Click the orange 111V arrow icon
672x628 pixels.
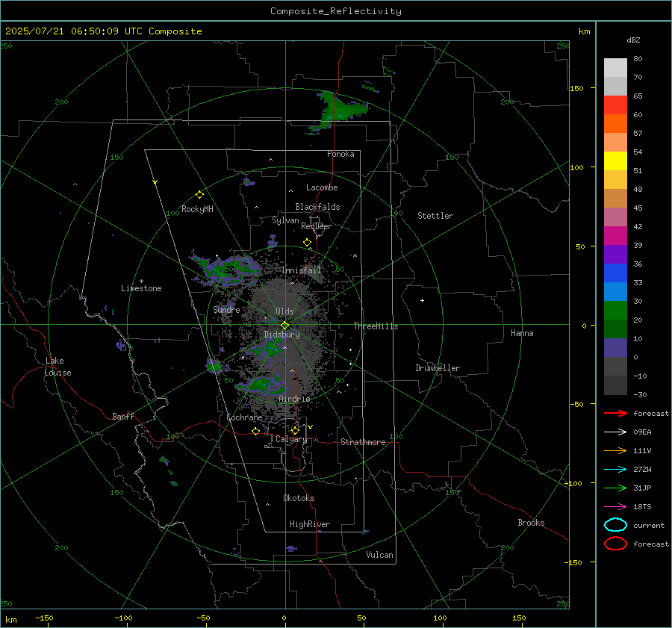click(x=615, y=450)
